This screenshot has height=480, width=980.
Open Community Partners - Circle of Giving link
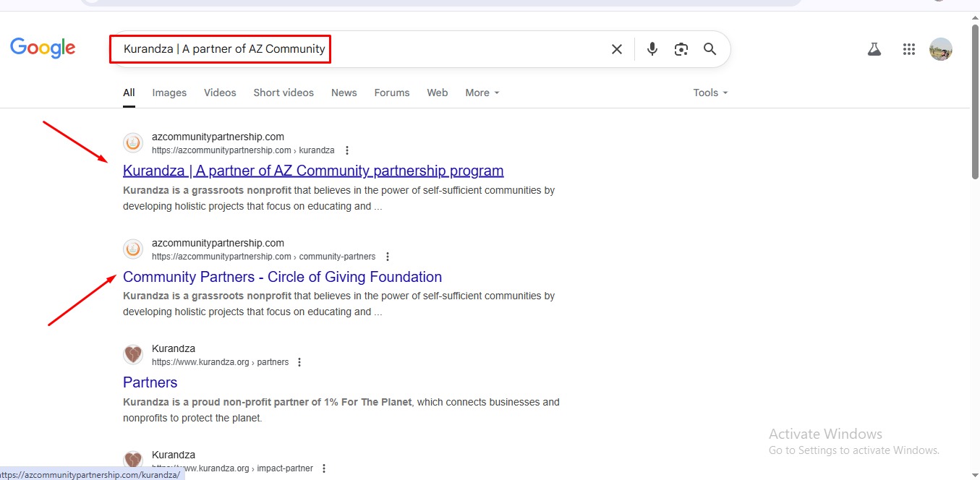(282, 277)
